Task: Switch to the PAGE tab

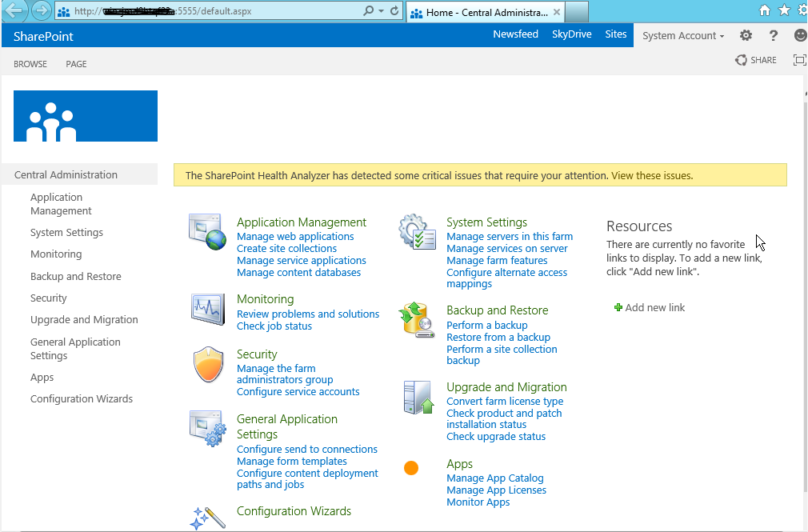Action: pos(76,64)
